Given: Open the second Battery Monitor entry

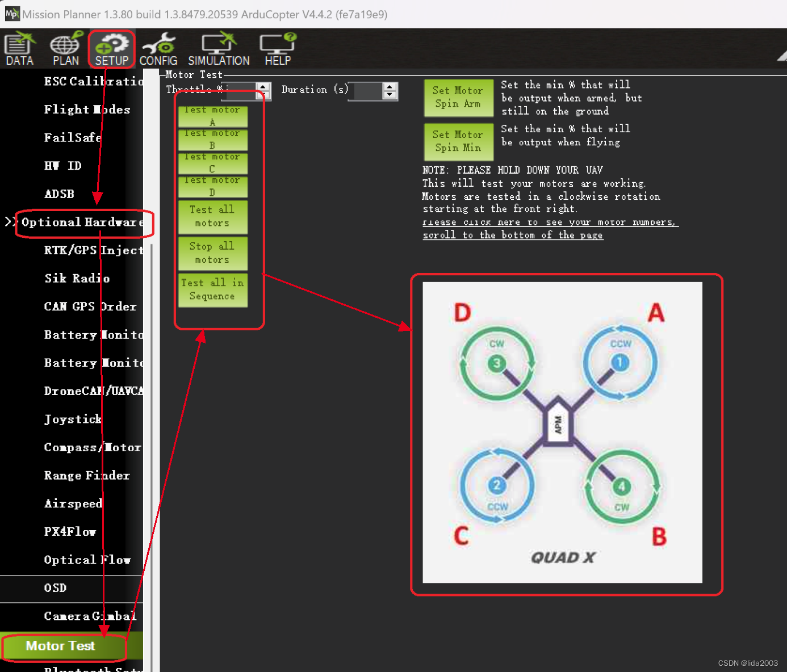Looking at the screenshot, I should tap(94, 363).
